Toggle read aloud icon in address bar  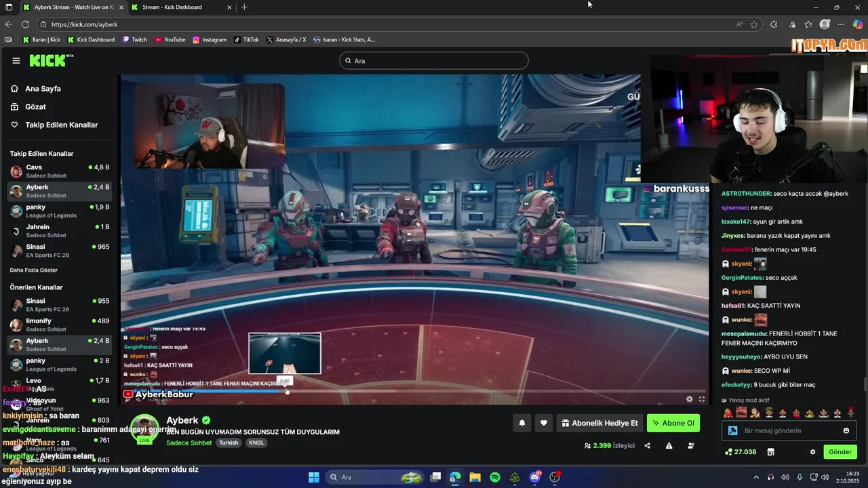pyautogui.click(x=740, y=24)
